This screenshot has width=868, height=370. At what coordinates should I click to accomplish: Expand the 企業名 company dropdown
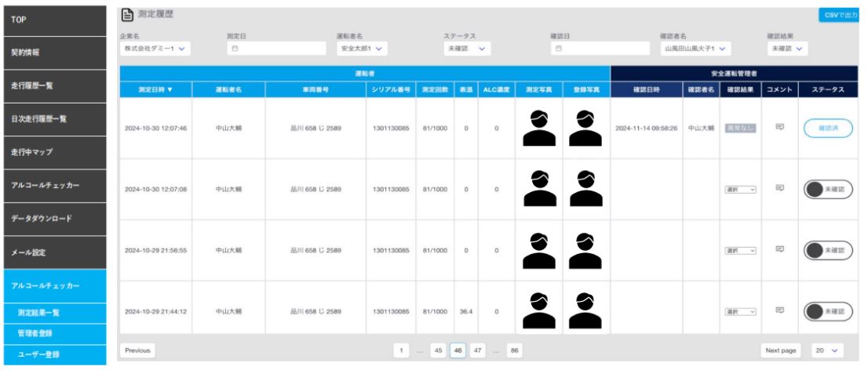coord(155,49)
